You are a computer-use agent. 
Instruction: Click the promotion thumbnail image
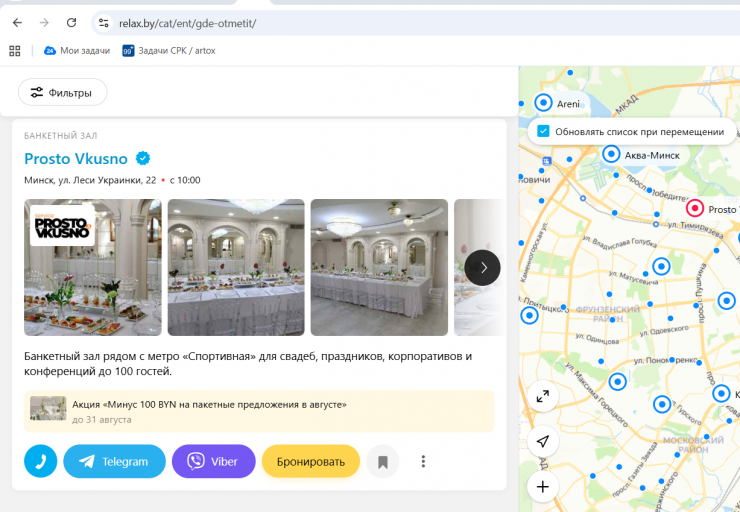(x=48, y=408)
